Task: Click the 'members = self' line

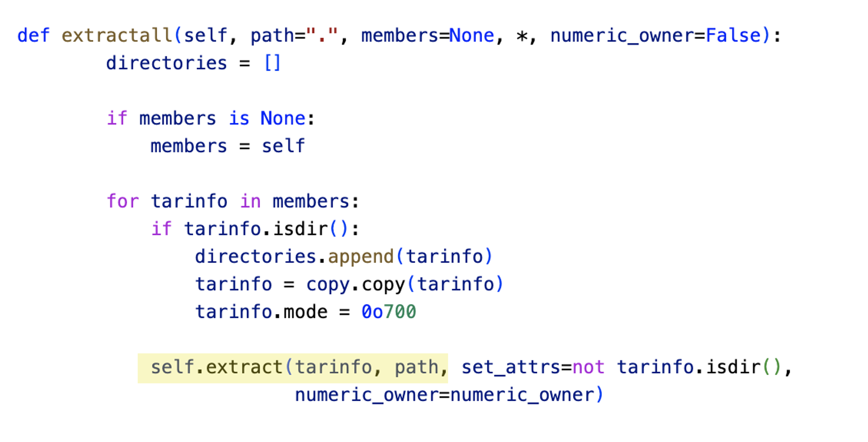Action: pos(228,146)
